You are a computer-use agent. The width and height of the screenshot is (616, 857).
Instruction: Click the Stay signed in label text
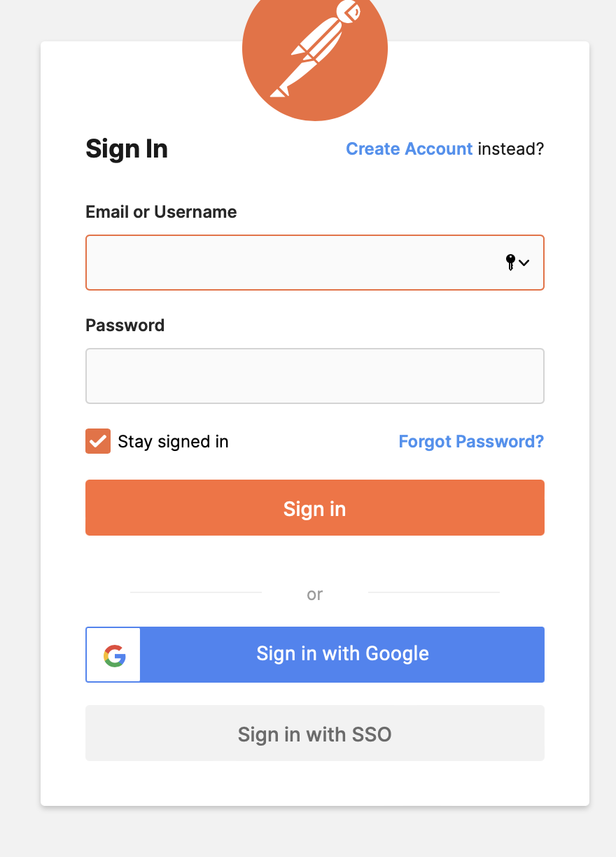(x=173, y=442)
